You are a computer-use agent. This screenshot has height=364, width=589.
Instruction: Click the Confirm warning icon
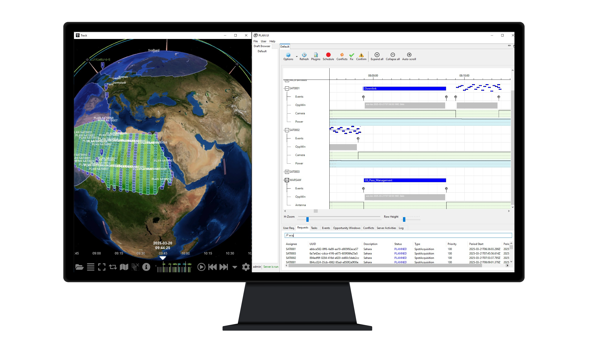click(361, 55)
